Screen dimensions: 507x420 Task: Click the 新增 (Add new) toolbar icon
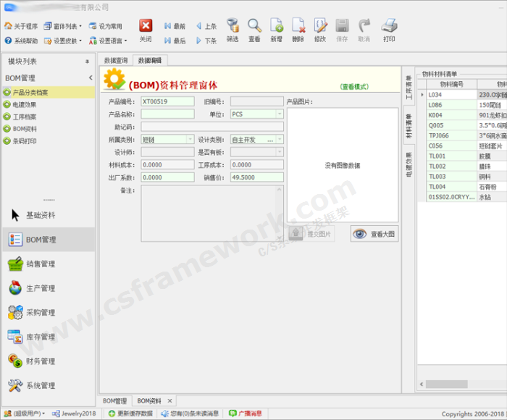point(276,30)
